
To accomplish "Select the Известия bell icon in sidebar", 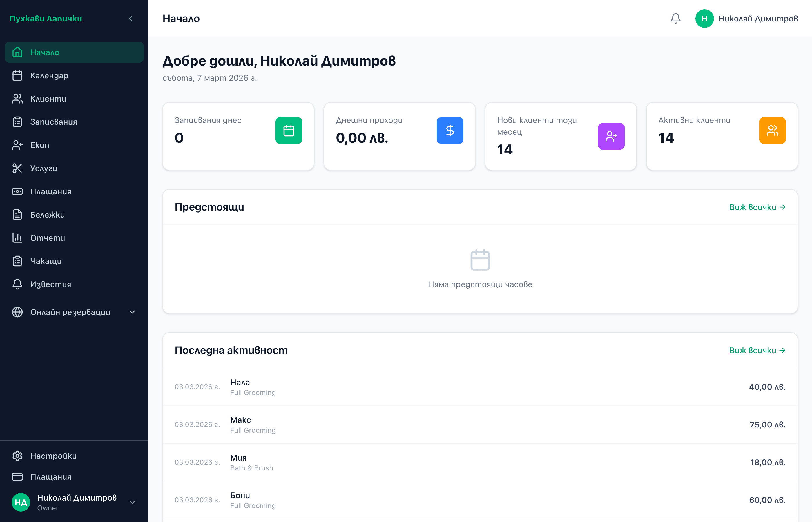I will 18,284.
